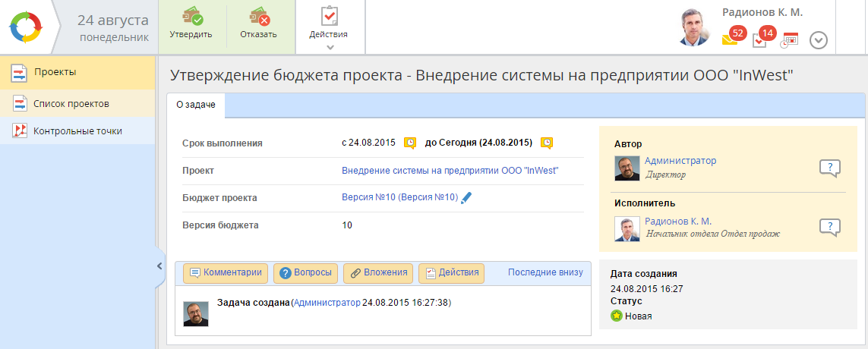Ask author question speech bubble icon
868x349 pixels.
click(830, 168)
